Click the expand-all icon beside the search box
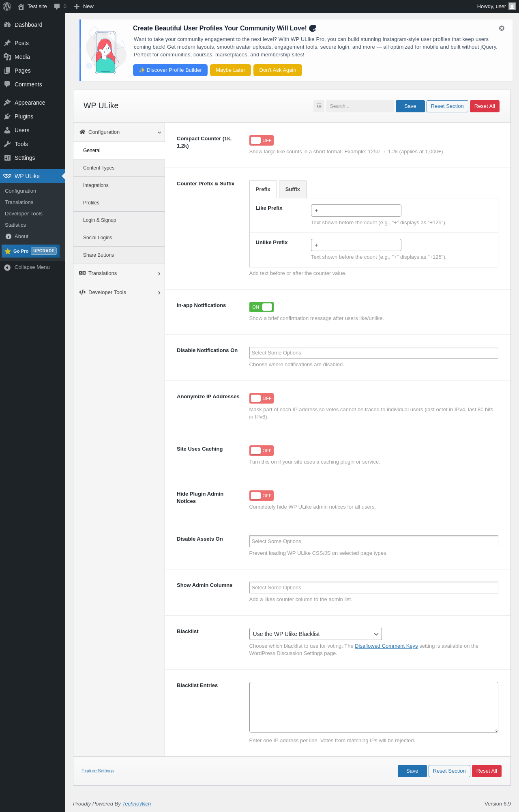 319,106
